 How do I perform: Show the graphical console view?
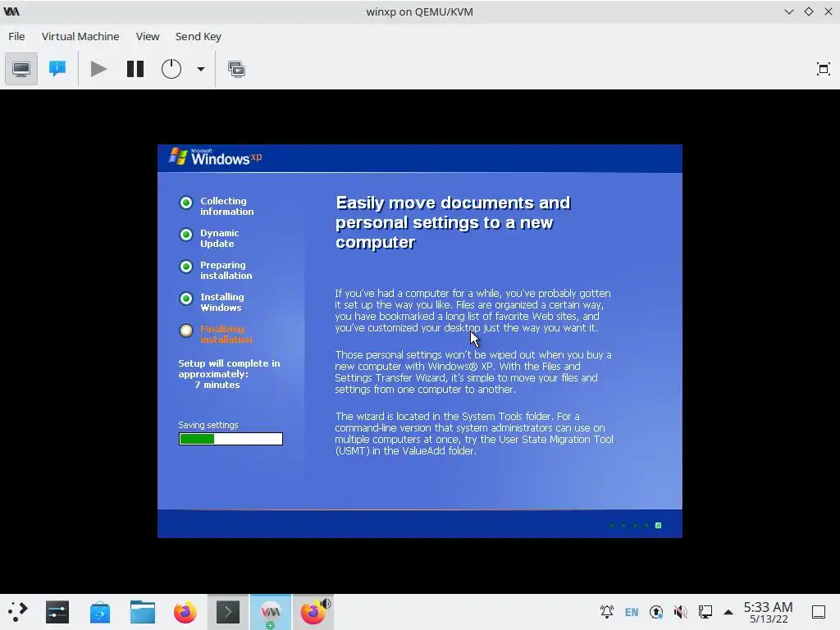click(x=21, y=69)
